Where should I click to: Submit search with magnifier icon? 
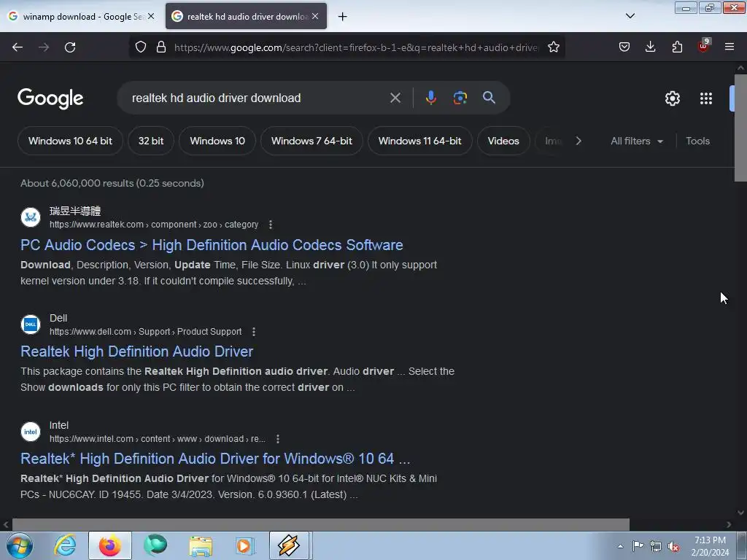[489, 98]
